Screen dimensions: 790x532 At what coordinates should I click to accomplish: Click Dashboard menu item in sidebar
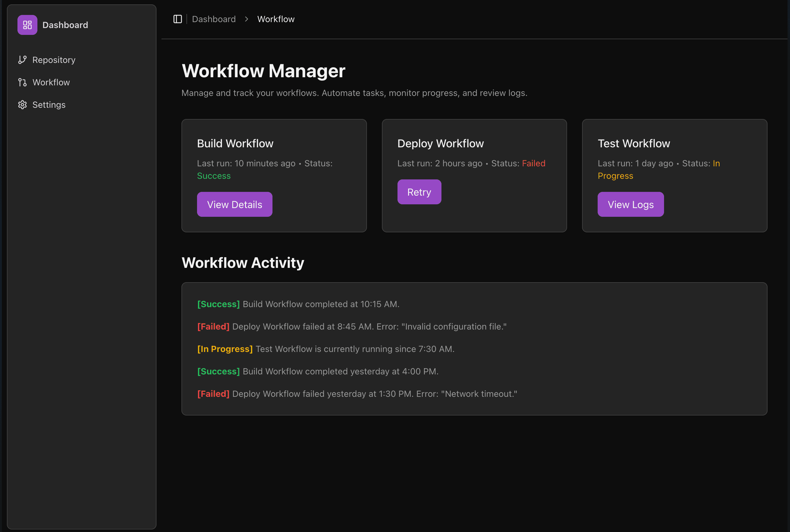(64, 25)
